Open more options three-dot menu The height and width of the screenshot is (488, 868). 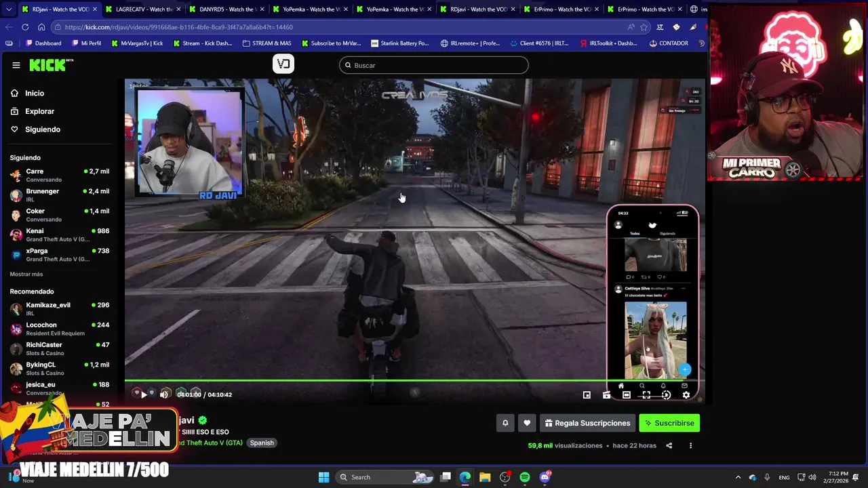coord(690,445)
